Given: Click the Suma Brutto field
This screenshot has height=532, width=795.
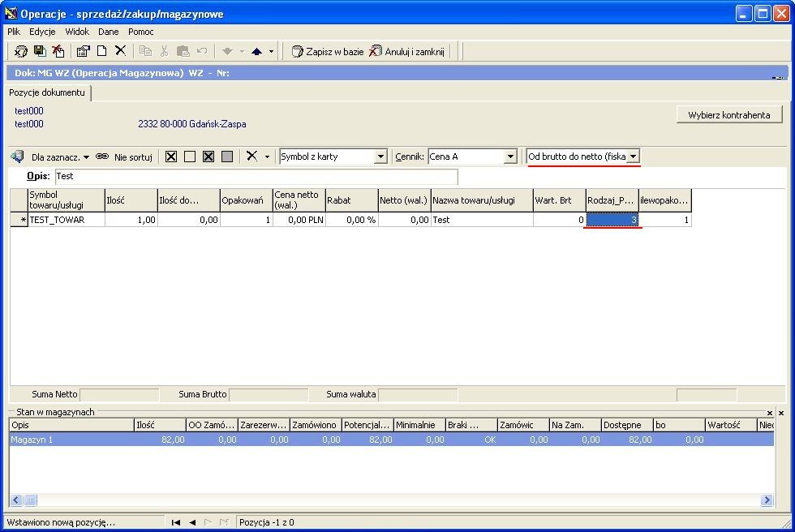Looking at the screenshot, I should pyautogui.click(x=269, y=394).
